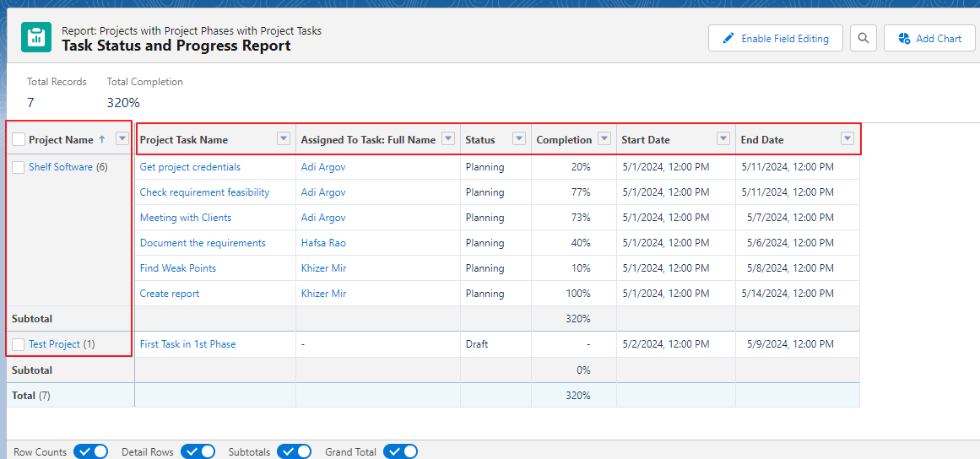The height and width of the screenshot is (459, 980).
Task: Open Status column dropdown arrow
Action: click(x=519, y=139)
